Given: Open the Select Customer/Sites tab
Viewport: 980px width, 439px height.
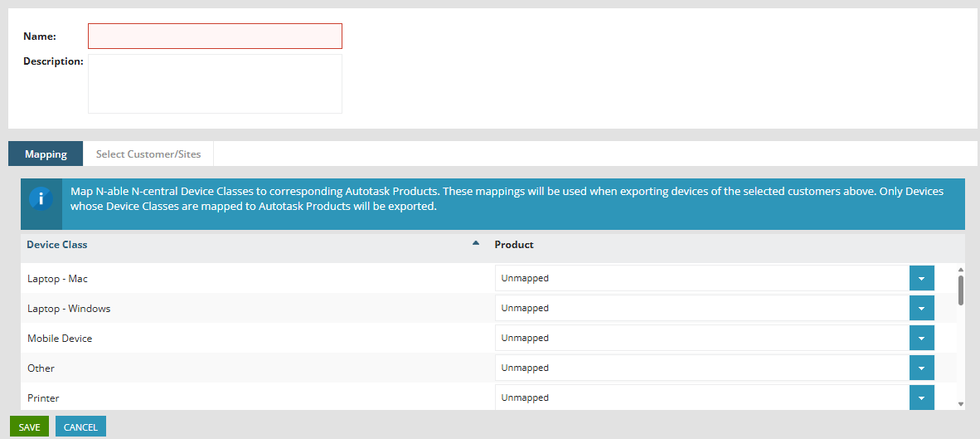Looking at the screenshot, I should [x=148, y=154].
